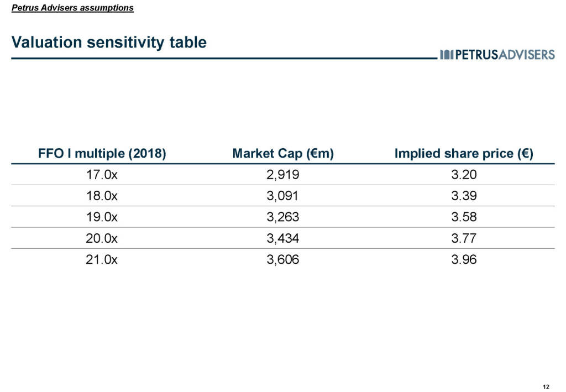Image resolution: width=566 pixels, height=392 pixels.
Task: Select the 3,091 market cap value
Action: (283, 196)
